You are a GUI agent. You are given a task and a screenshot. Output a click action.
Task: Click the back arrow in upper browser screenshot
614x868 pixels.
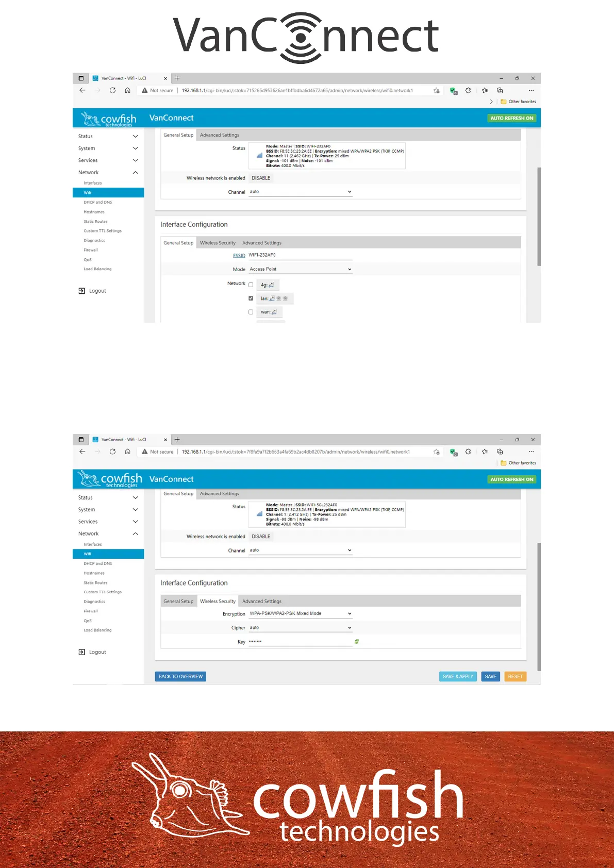(82, 90)
